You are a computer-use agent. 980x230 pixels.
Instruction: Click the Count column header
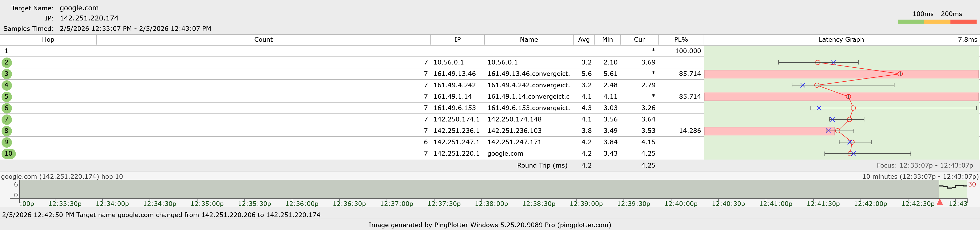(263, 40)
